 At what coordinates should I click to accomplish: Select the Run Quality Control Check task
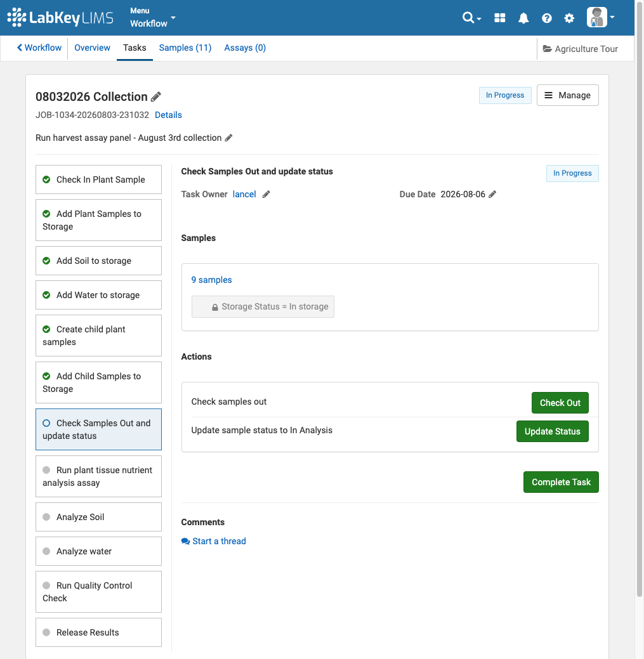pyautogui.click(x=98, y=592)
